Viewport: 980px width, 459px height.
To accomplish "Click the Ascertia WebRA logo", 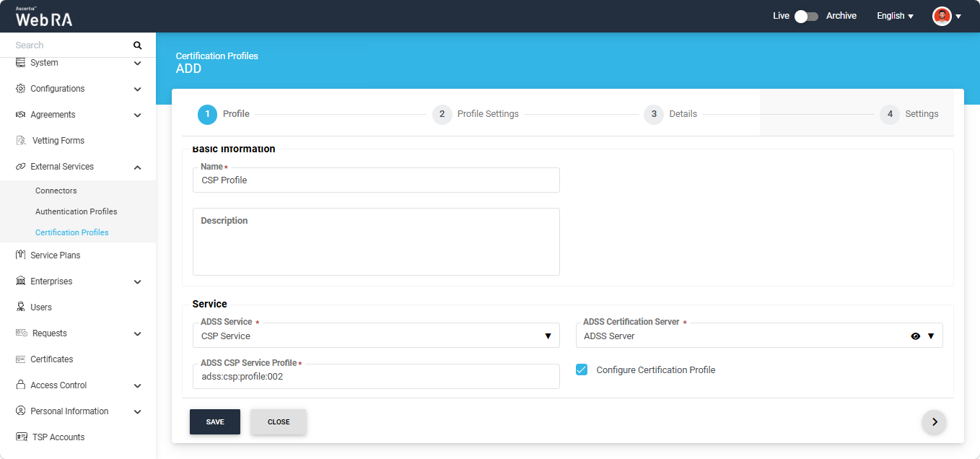I will [x=44, y=17].
